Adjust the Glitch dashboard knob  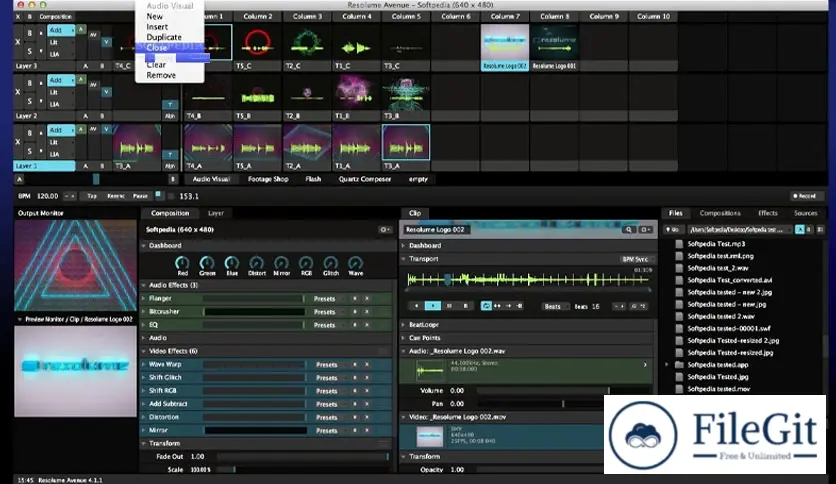point(331,262)
